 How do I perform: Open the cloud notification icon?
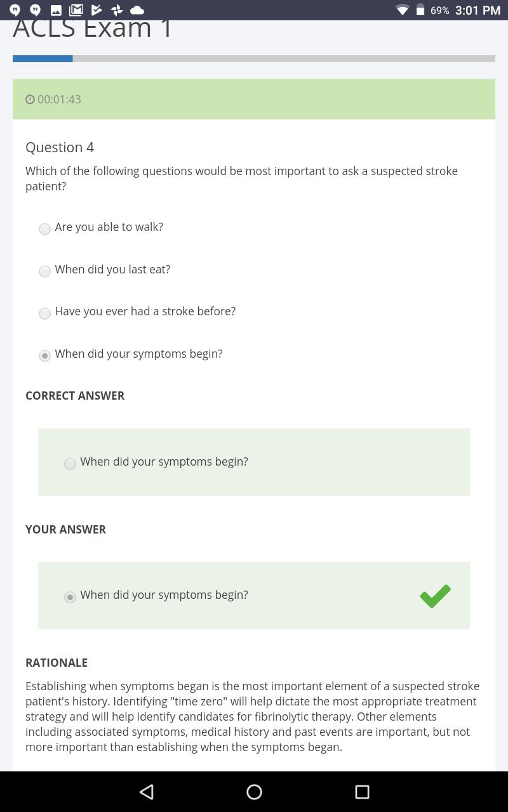(x=137, y=10)
